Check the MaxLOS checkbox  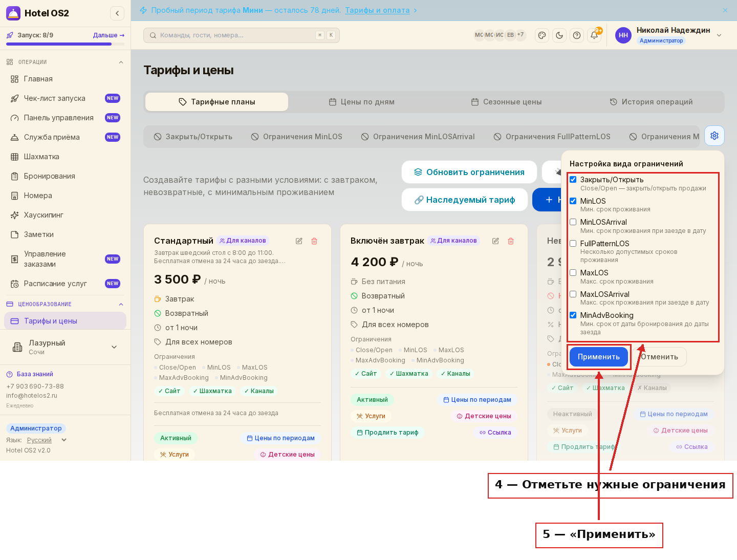573,273
